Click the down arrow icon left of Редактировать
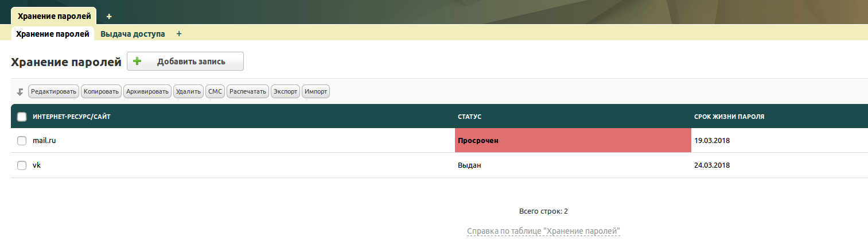The height and width of the screenshot is (243, 868). (x=20, y=92)
